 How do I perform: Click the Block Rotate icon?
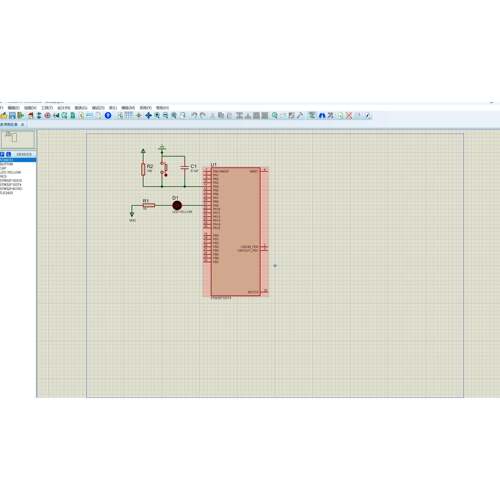(256, 116)
